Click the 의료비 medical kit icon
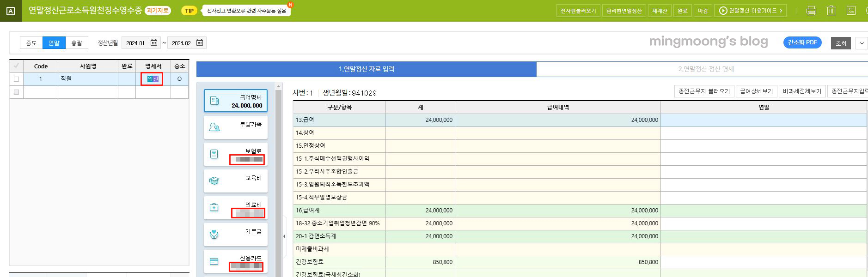Image resolution: width=868 pixels, height=277 pixels. 214,207
